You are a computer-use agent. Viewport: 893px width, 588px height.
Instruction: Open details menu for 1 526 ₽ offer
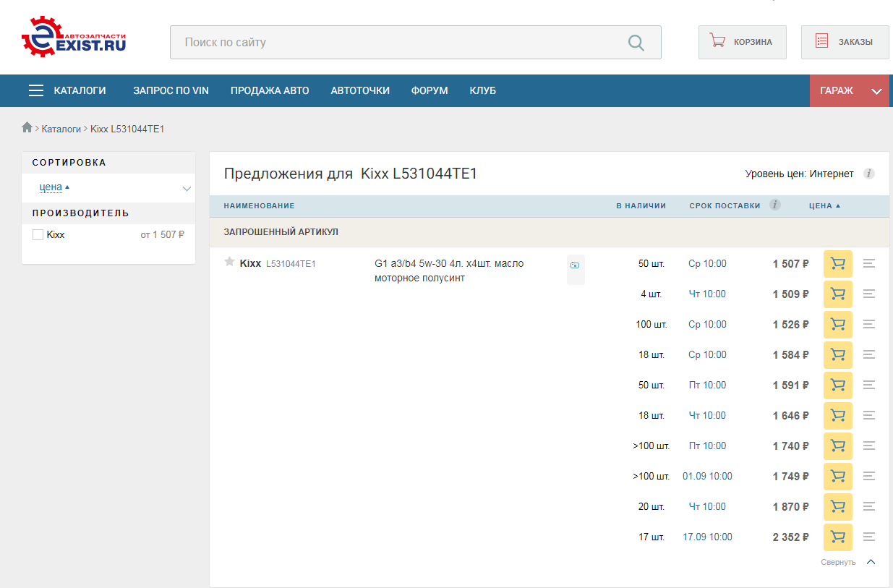(869, 325)
